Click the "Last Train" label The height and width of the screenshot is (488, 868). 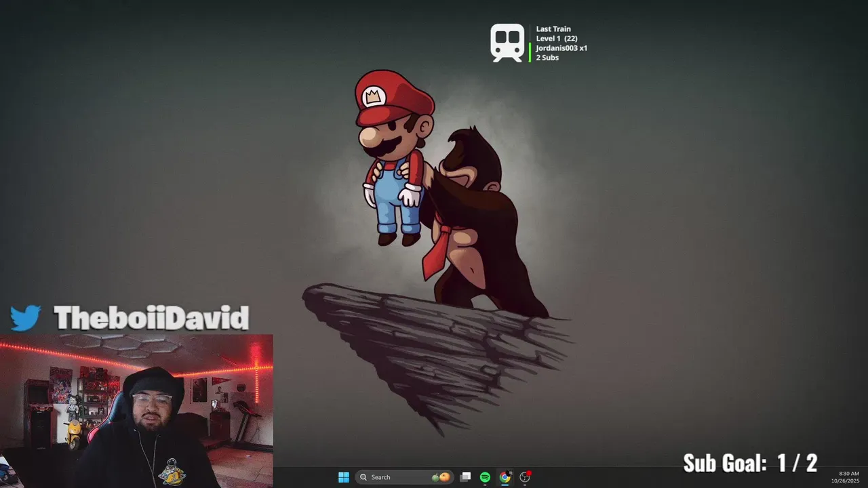(553, 29)
